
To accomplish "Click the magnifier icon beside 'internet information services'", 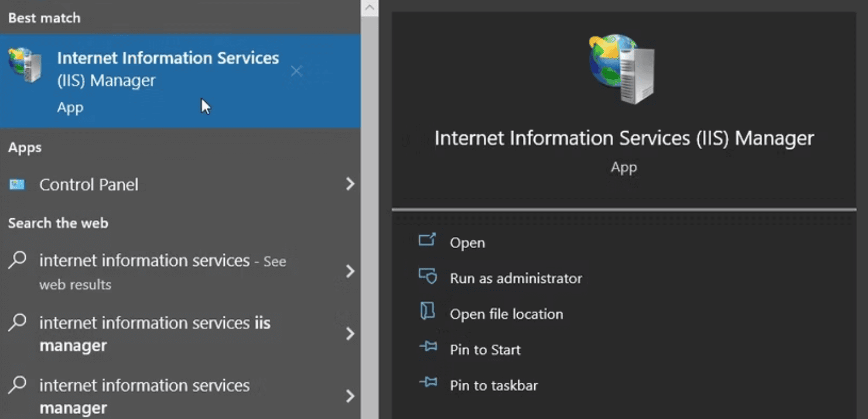I will coord(18,260).
